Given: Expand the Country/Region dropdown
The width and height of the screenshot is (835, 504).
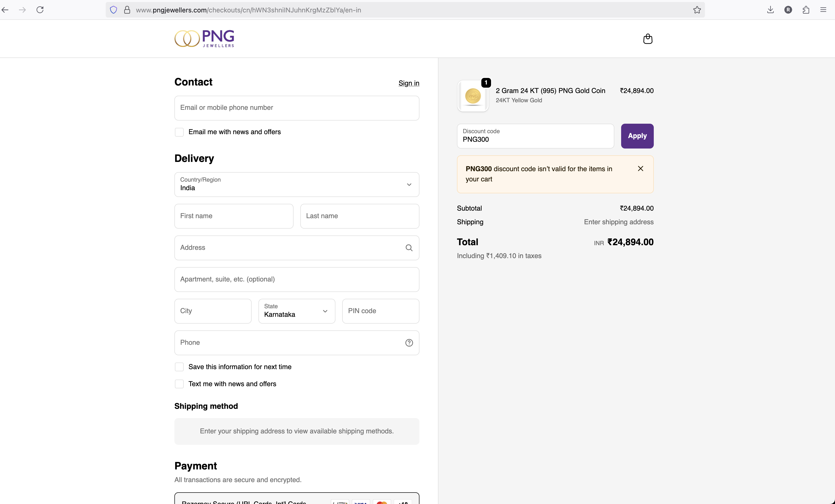Looking at the screenshot, I should click(296, 184).
